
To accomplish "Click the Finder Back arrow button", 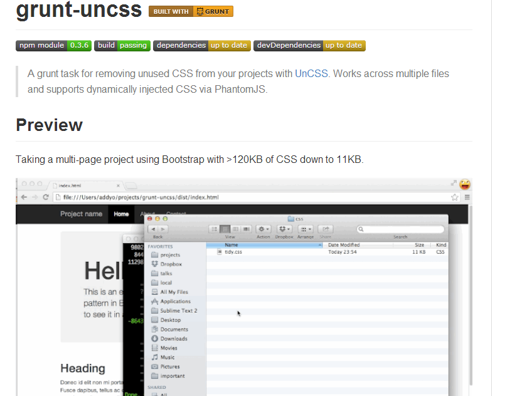I will [153, 229].
